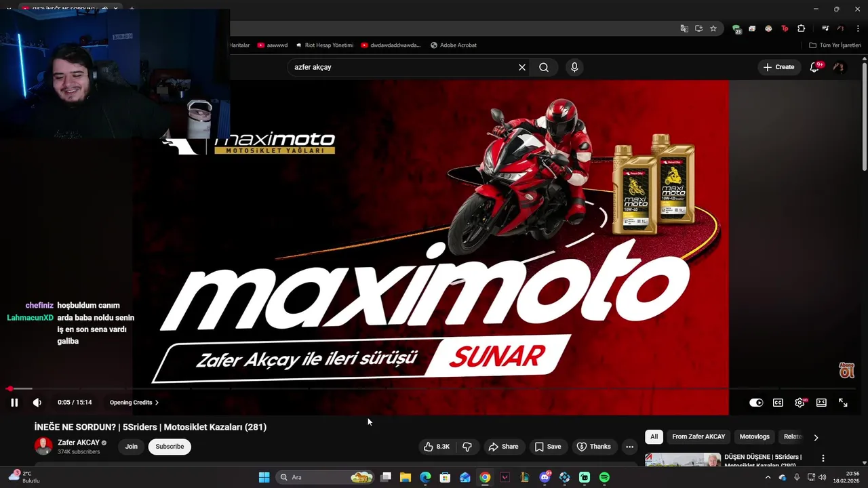The image size is (868, 488).
Task: Select the Motovlogs filter chip
Action: [754, 436]
